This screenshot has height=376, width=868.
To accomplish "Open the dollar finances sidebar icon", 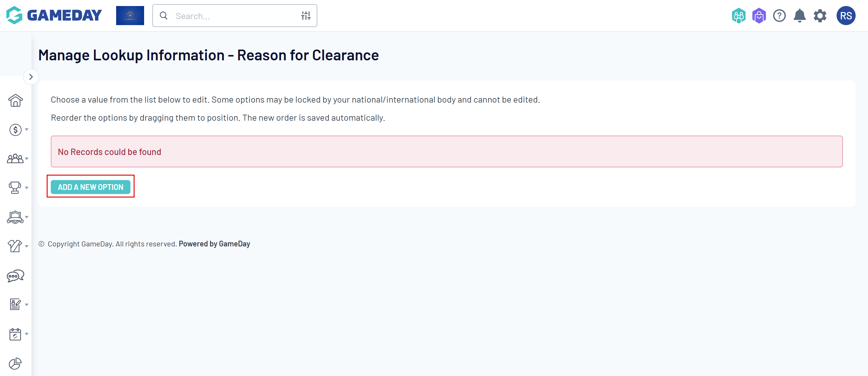I will pos(16,130).
